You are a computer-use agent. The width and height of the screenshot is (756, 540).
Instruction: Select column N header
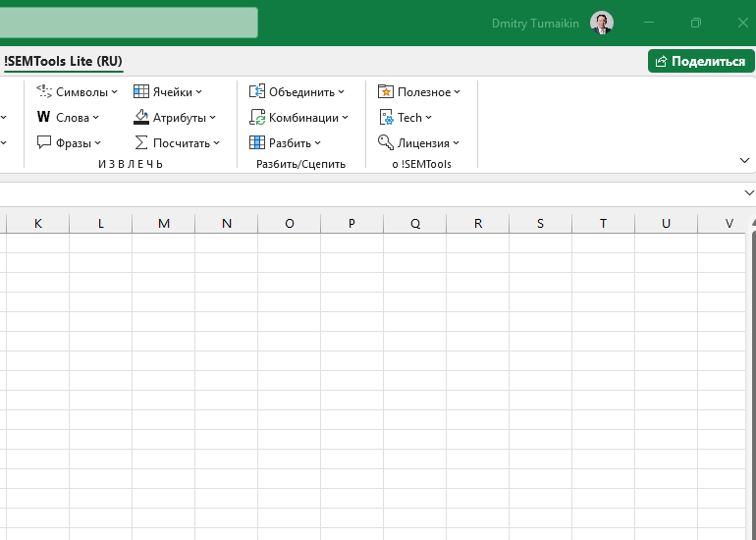[x=227, y=223]
